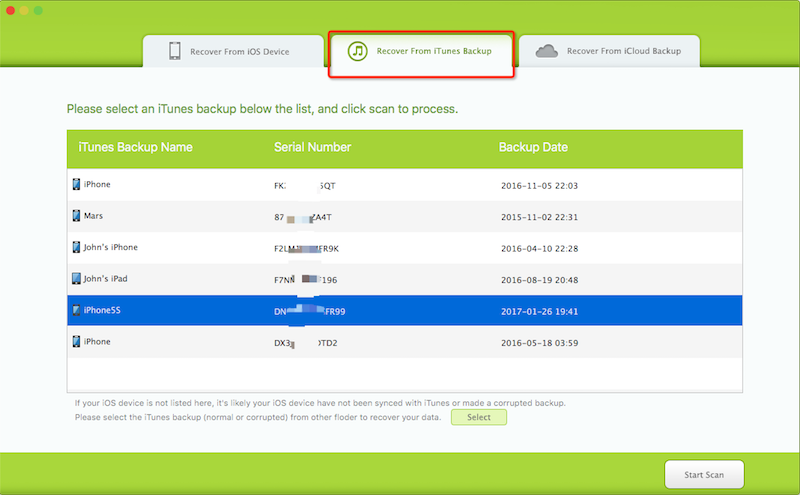Click device icon beside Mars backup
The width and height of the screenshot is (800, 495).
pos(76,215)
